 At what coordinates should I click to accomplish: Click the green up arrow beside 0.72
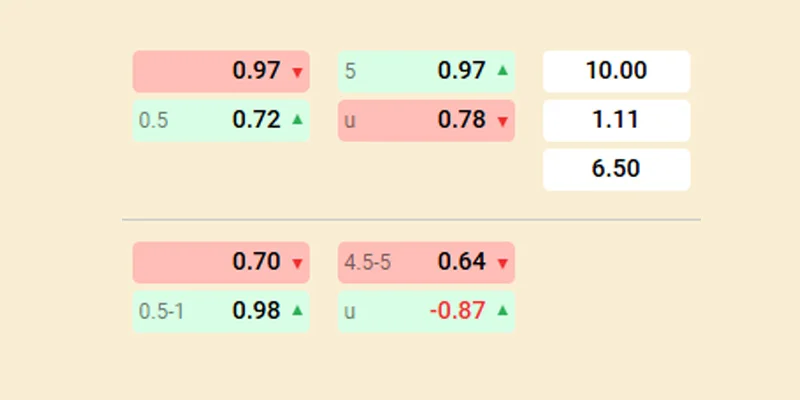pyautogui.click(x=297, y=120)
